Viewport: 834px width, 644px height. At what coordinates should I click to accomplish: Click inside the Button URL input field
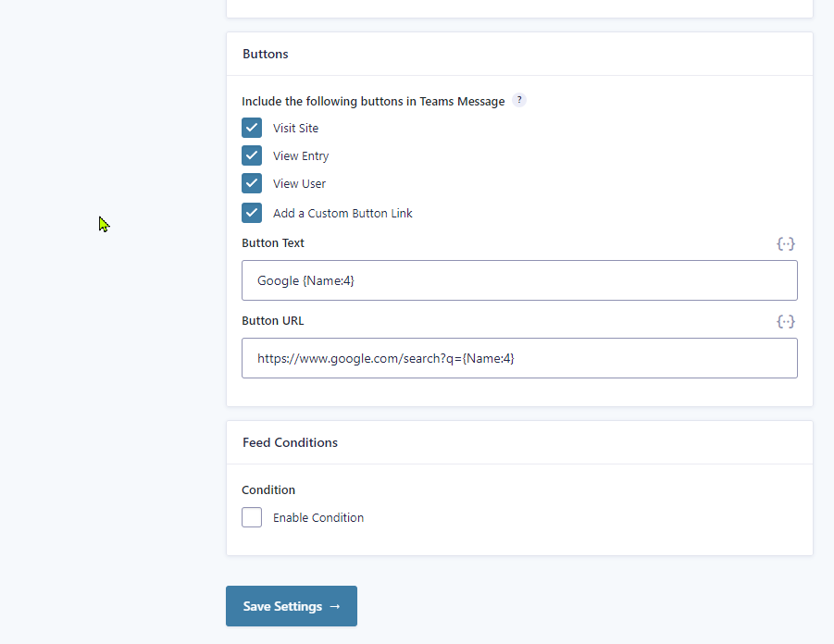518,357
